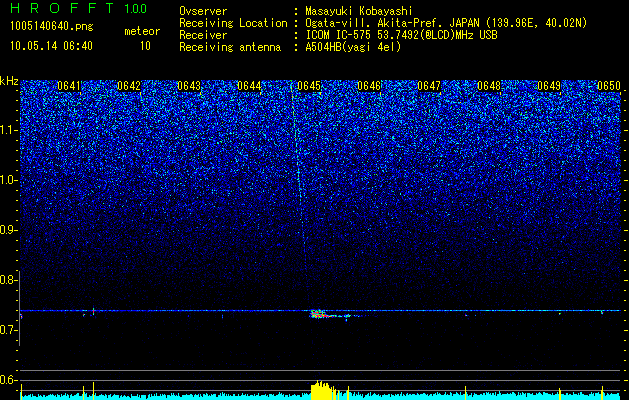The image size is (629, 400).
Task: Click the antenna text A504HB(yagi 4el)
Action: pyautogui.click(x=353, y=47)
